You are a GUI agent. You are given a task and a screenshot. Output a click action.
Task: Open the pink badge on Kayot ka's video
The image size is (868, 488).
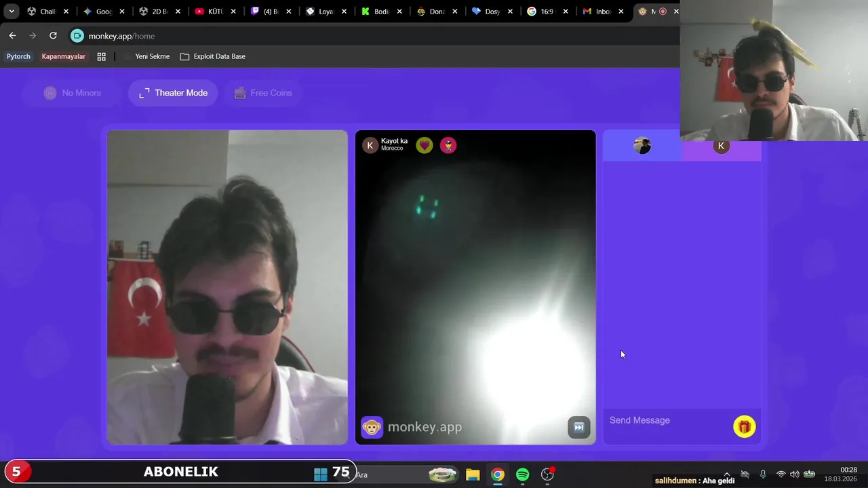tap(448, 145)
